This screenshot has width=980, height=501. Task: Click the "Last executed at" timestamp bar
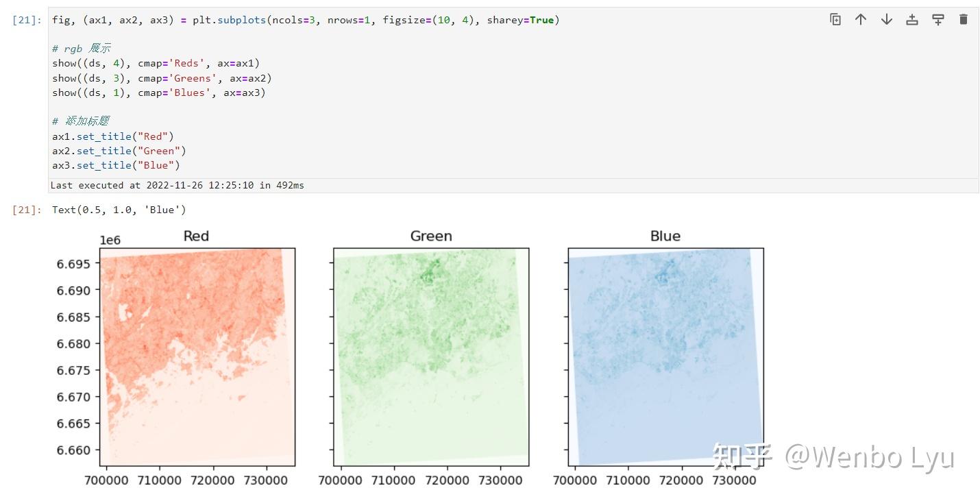pyautogui.click(x=513, y=186)
